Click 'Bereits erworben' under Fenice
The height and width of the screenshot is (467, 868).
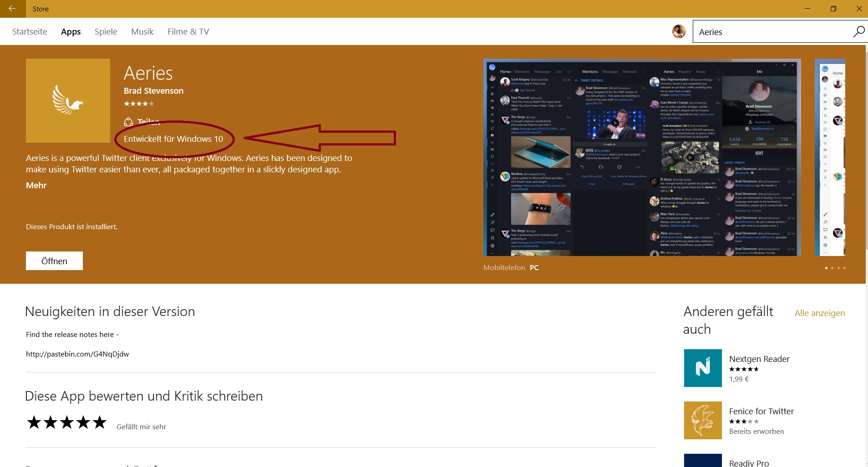[x=756, y=432]
